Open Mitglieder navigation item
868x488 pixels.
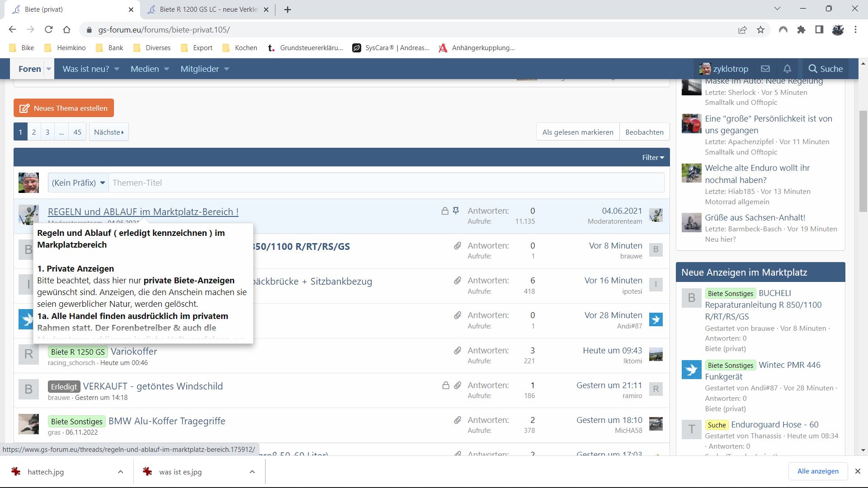pyautogui.click(x=199, y=69)
